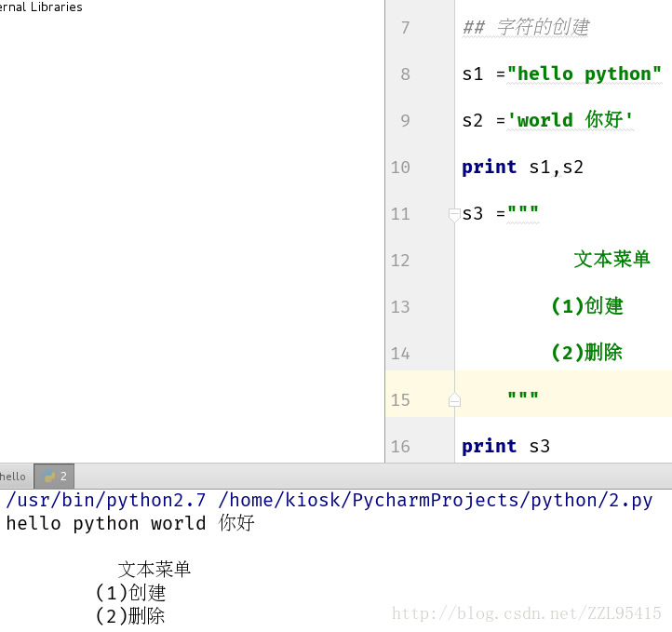Click line number 16 in the gutter
Viewport: 672px width, 632px height.
click(400, 447)
